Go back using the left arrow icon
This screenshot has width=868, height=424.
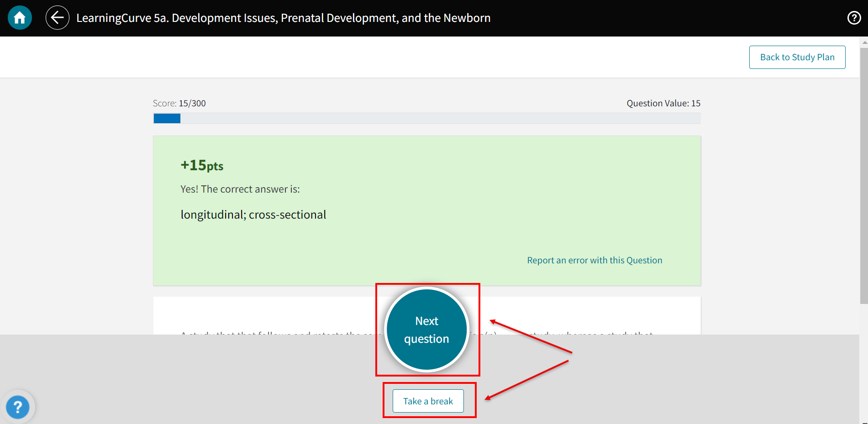coord(58,18)
